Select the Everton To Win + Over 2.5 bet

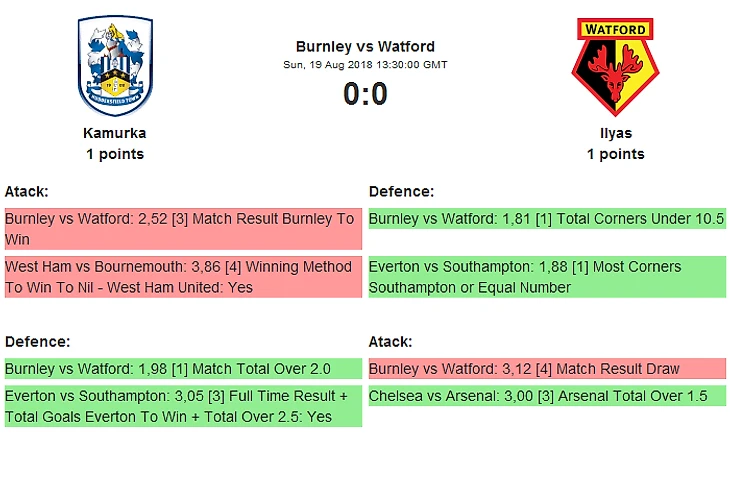[183, 406]
